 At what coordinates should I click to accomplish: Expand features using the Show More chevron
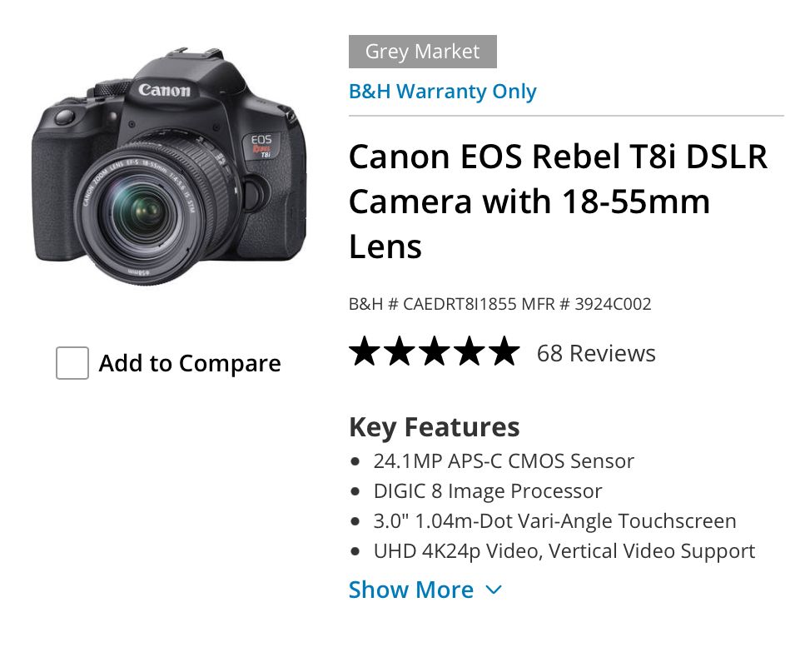(x=494, y=590)
